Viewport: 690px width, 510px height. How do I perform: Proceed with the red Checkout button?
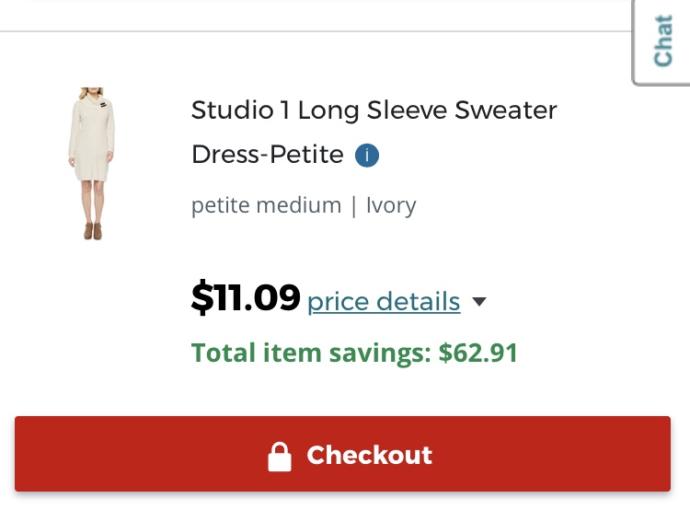pyautogui.click(x=343, y=454)
